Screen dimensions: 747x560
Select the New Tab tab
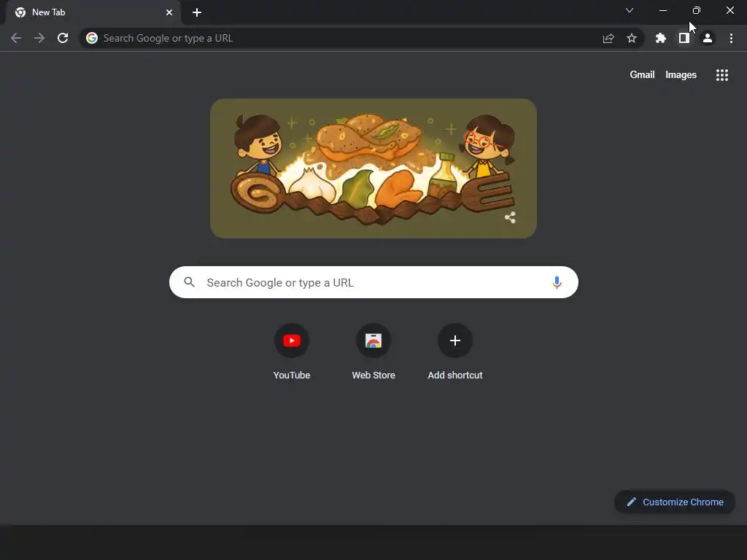tap(93, 12)
